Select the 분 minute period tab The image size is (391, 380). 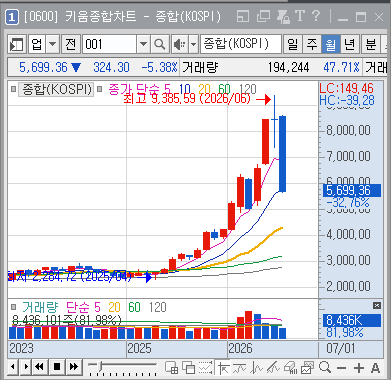(x=371, y=44)
